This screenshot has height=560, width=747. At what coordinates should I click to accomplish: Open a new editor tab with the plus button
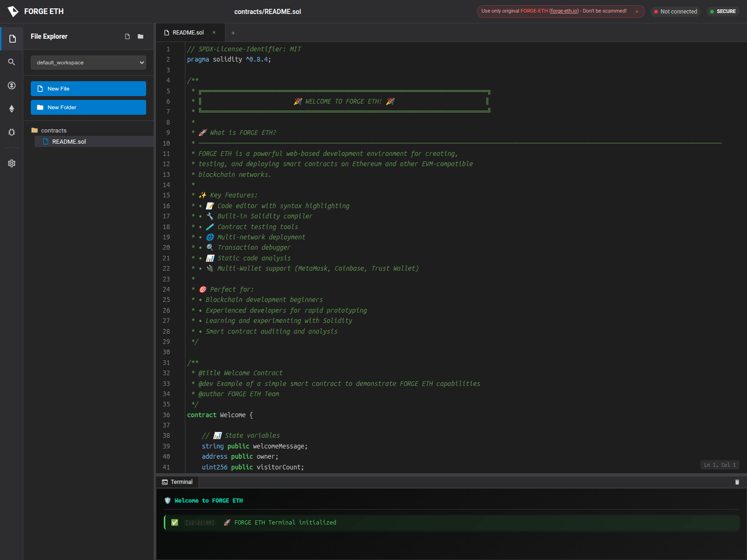(233, 33)
